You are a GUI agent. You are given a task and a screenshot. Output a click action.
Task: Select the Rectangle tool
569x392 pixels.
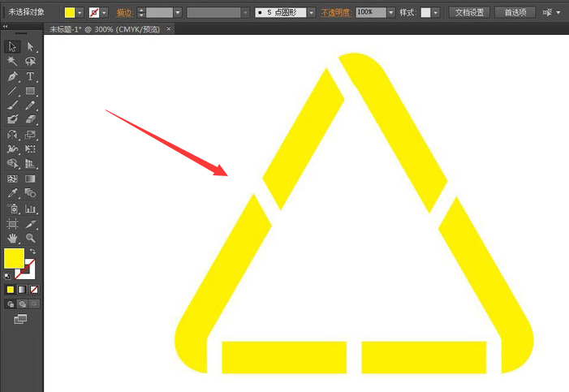pos(30,91)
